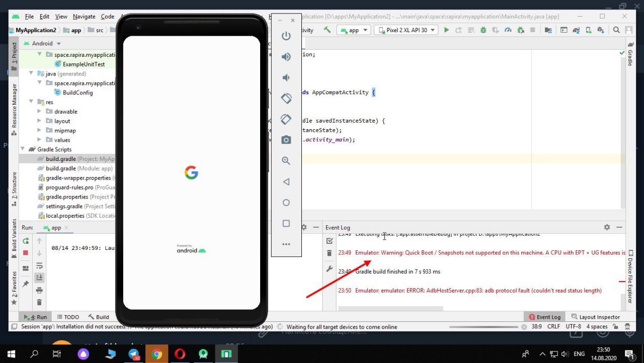644x363 pixels.
Task: Collapse the Gradle Scripts node
Action: coord(23,149)
